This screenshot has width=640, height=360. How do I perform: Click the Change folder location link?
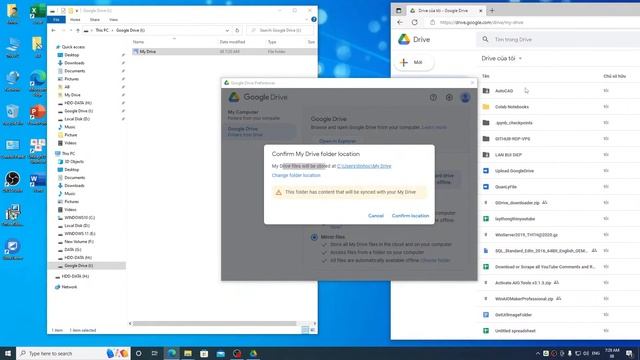[296, 175]
